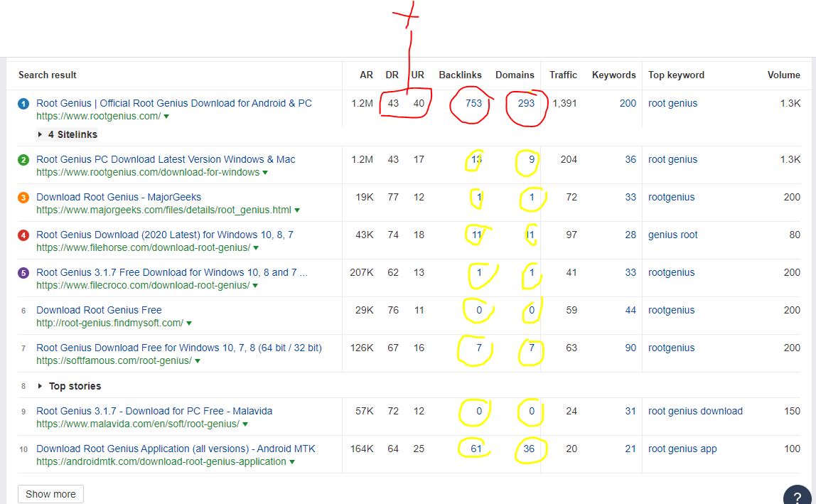Viewport: 816px width, 504px height.
Task: Click the orange rank 3 position badge
Action: click(23, 198)
